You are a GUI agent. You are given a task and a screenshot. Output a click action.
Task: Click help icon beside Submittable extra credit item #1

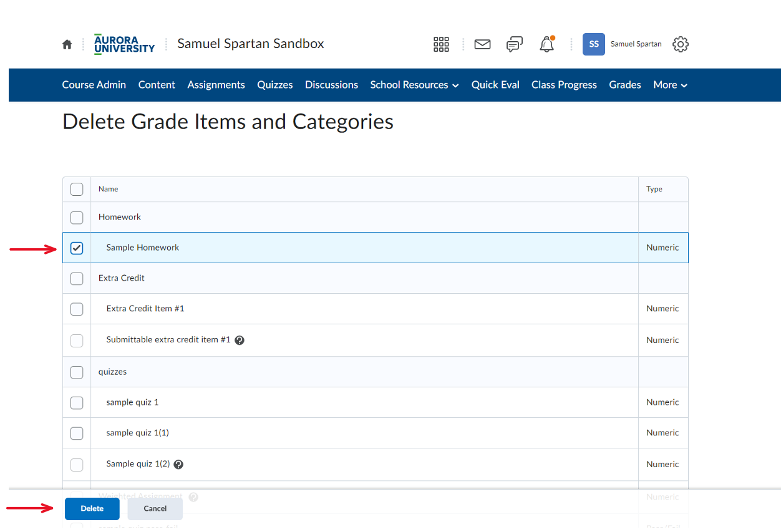240,341
